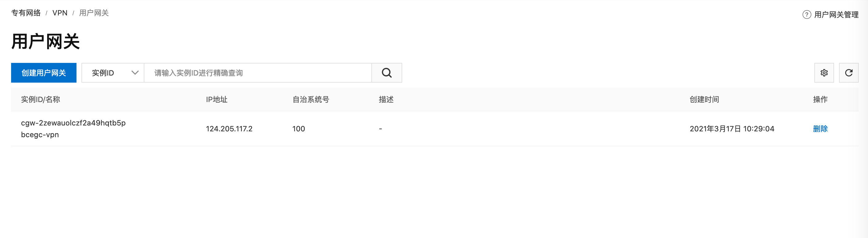This screenshot has width=868, height=238.
Task: Navigate to VPN breadcrumb
Action: 60,13
